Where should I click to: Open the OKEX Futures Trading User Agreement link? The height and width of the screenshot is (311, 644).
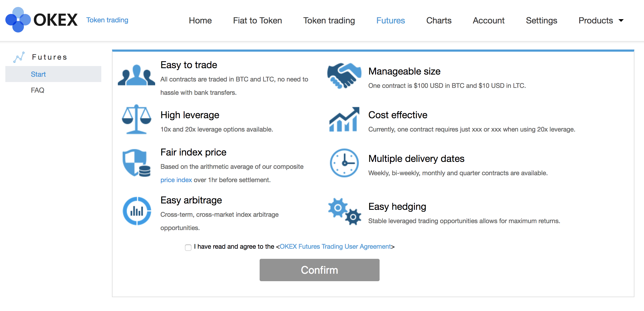tap(335, 247)
